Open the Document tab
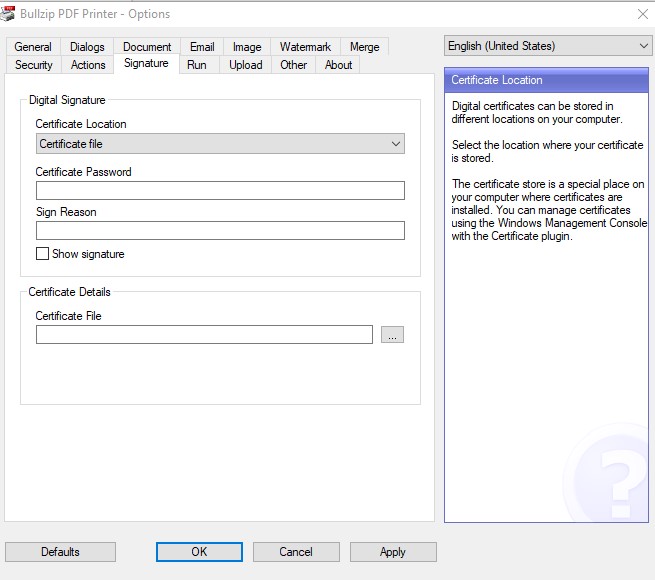This screenshot has width=655, height=580. click(x=147, y=47)
